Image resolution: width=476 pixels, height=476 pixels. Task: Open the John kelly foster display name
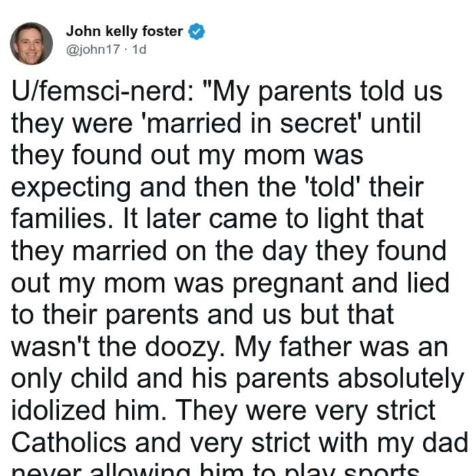point(124,31)
